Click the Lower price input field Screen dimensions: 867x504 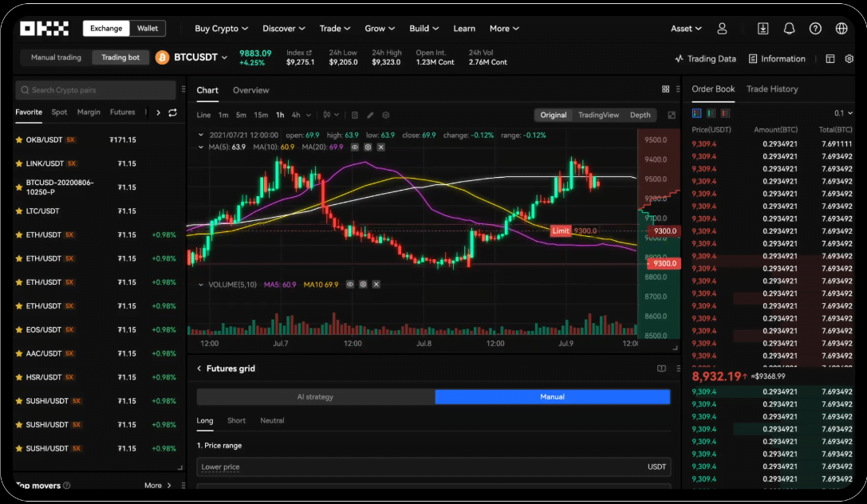click(x=434, y=467)
